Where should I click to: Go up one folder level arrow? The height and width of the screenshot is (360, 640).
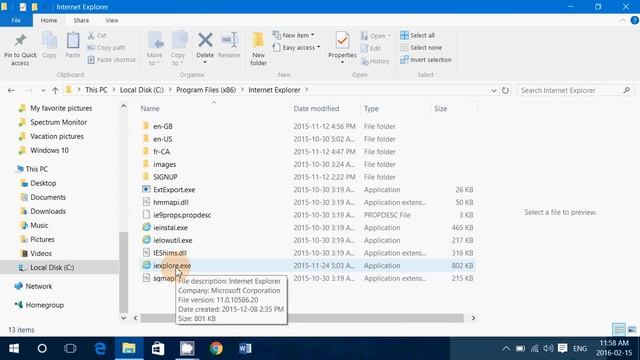click(x=55, y=90)
